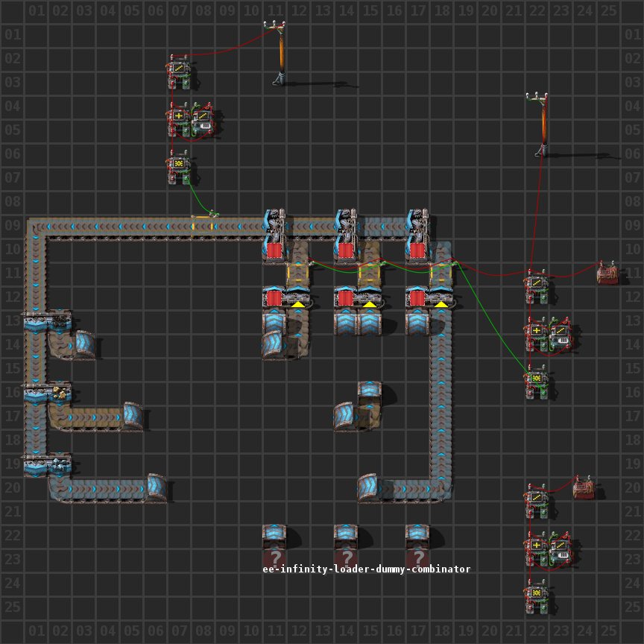644x644 pixels.
Task: Open divide combinator at column 22, rows 11-12
Action: 537,287
